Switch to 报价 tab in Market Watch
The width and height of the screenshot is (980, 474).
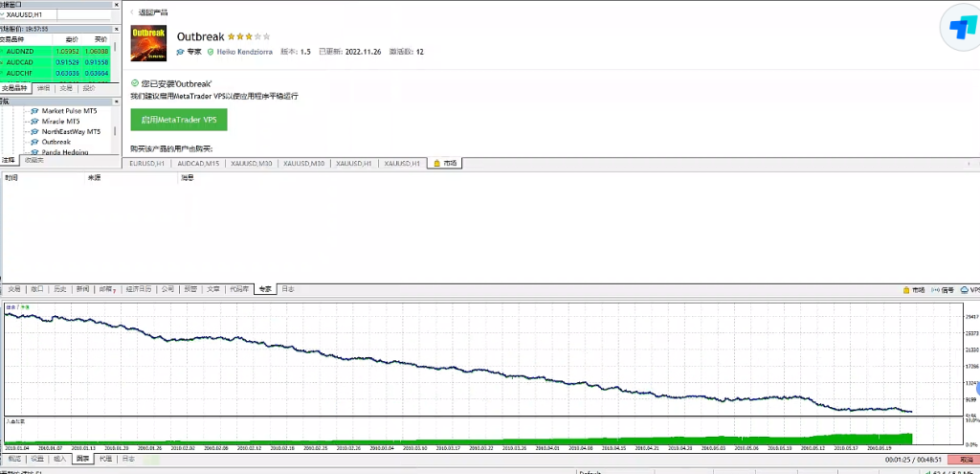[89, 88]
